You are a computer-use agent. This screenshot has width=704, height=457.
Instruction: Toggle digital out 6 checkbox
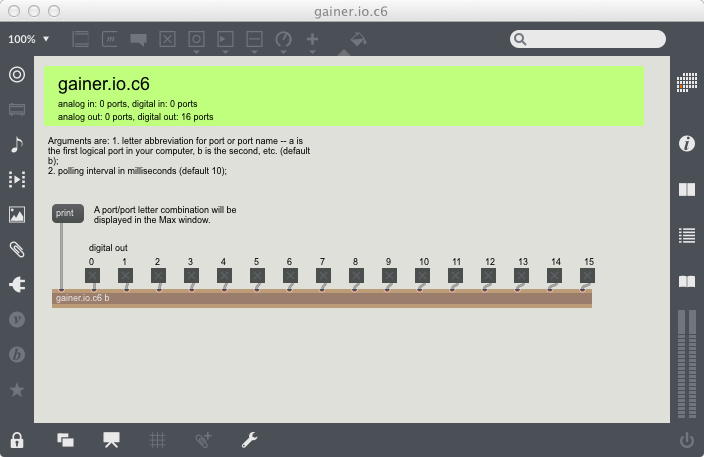290,276
